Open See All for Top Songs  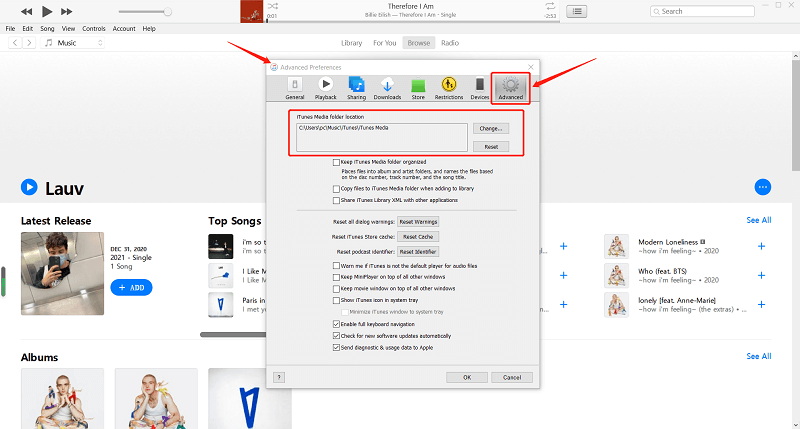tap(759, 220)
